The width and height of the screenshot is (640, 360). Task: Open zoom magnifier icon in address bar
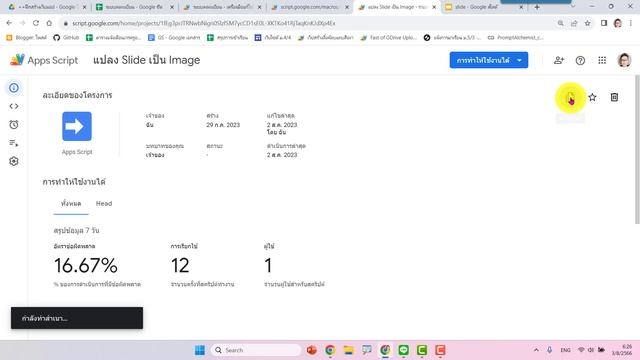pyautogui.click(x=560, y=23)
